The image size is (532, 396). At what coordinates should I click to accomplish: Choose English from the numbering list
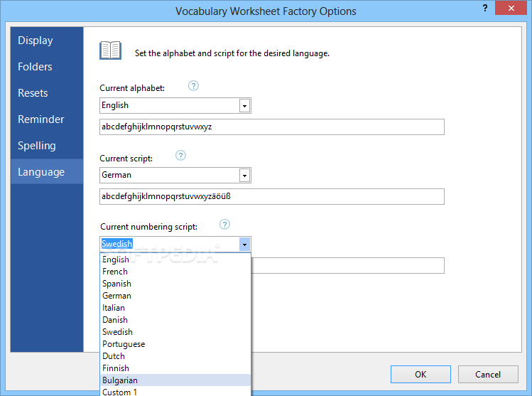pyautogui.click(x=175, y=259)
